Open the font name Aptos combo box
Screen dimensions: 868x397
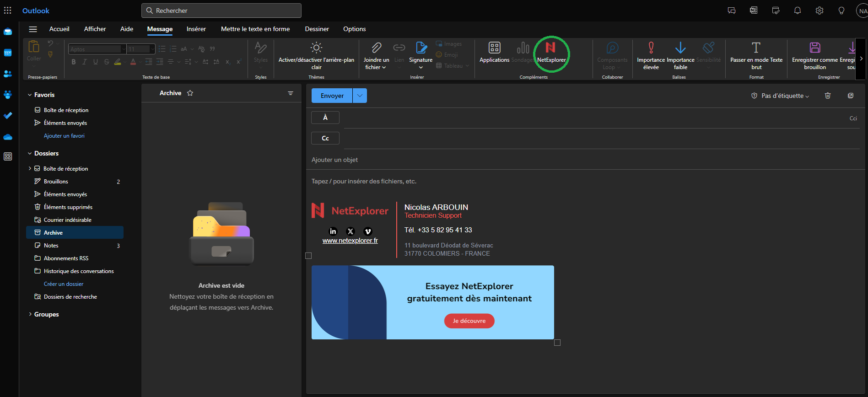97,49
